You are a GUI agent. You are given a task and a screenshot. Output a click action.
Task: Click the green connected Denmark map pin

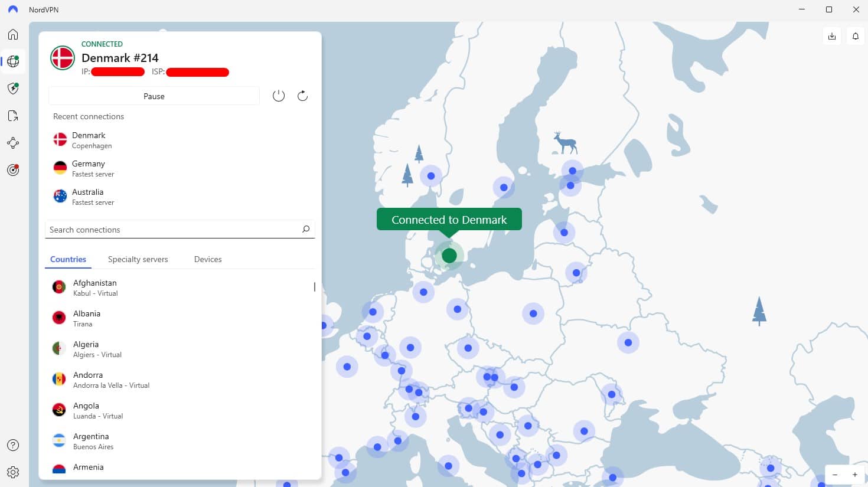449,256
